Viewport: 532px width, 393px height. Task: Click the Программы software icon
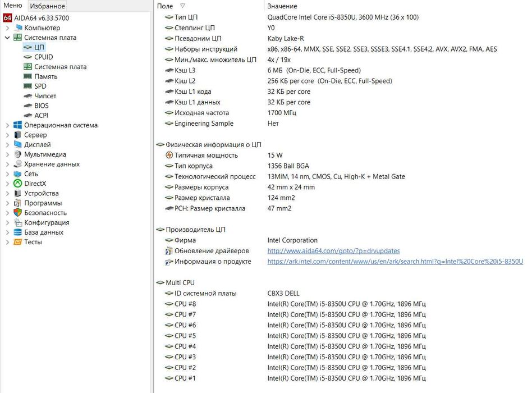point(17,203)
